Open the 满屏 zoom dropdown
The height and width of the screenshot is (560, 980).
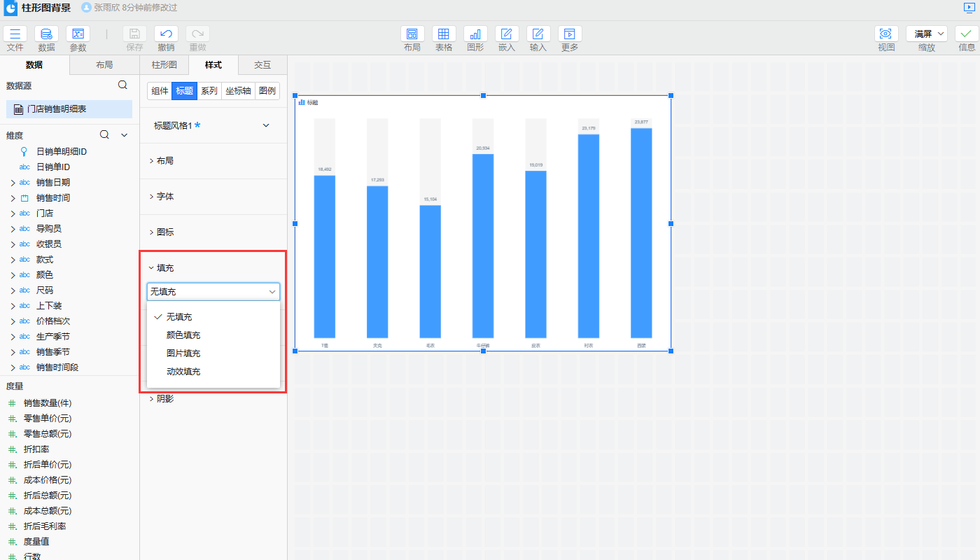pos(927,34)
